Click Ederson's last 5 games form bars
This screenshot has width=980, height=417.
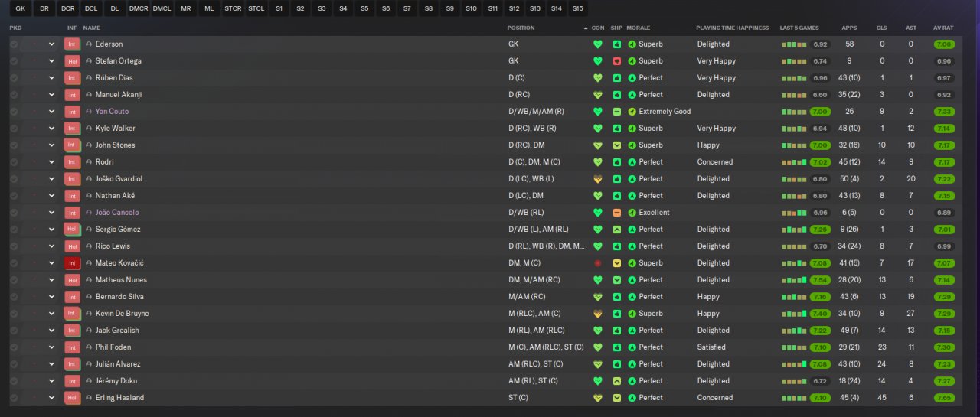[x=794, y=44]
